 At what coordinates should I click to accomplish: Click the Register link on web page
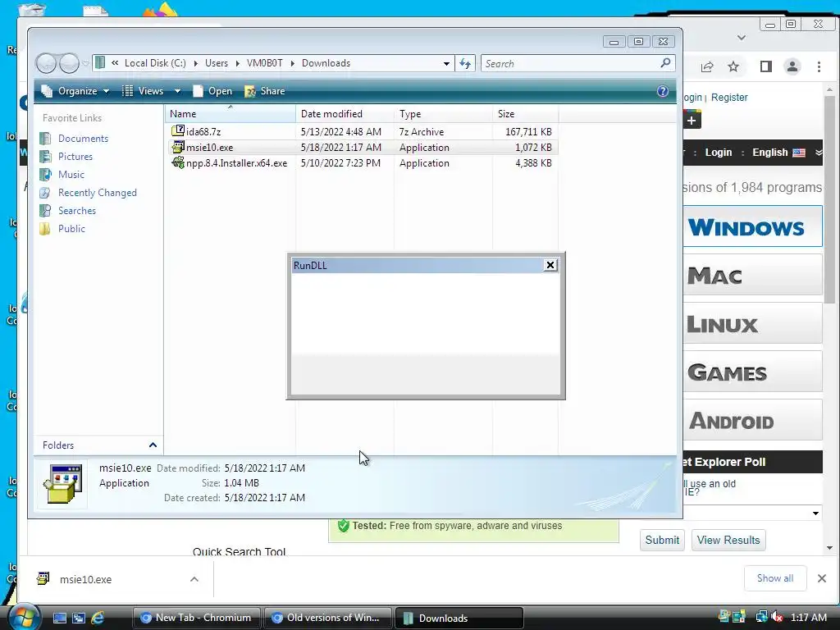click(x=729, y=98)
